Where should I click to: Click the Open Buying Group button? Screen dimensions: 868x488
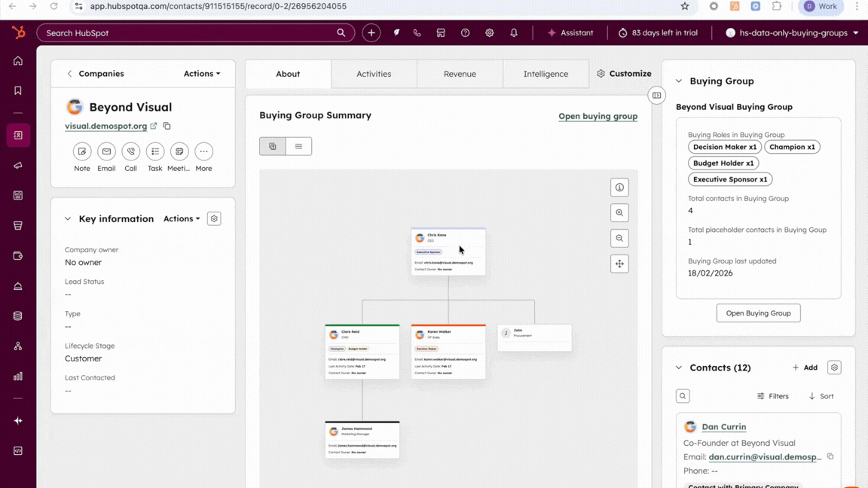coord(758,313)
